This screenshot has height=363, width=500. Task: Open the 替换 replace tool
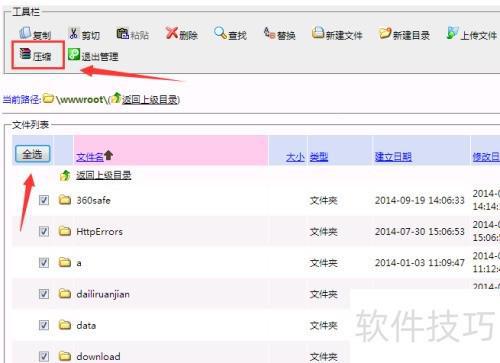(x=279, y=34)
